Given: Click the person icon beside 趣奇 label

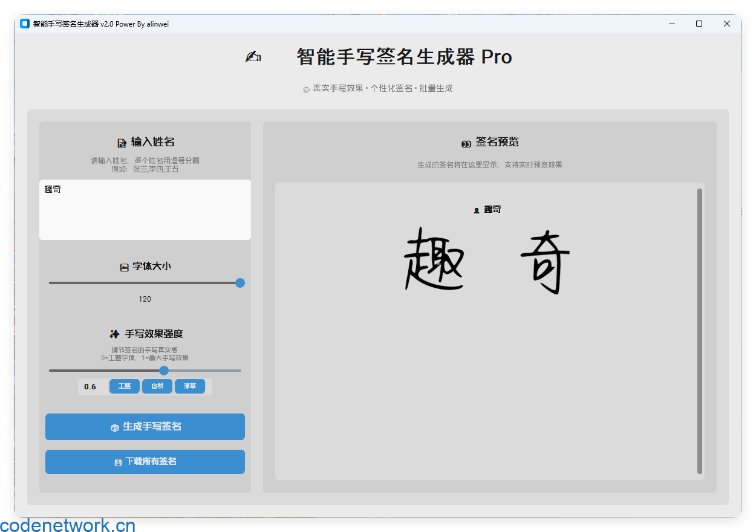Looking at the screenshot, I should tap(477, 210).
